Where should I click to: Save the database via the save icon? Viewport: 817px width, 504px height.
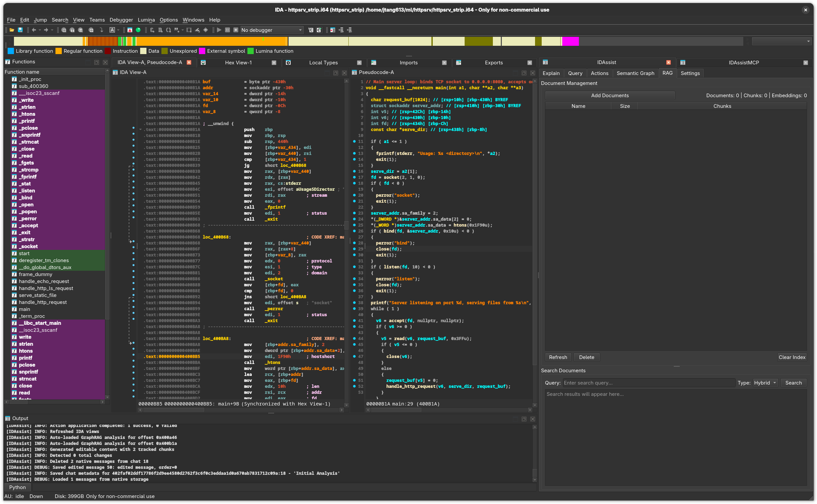20,30
